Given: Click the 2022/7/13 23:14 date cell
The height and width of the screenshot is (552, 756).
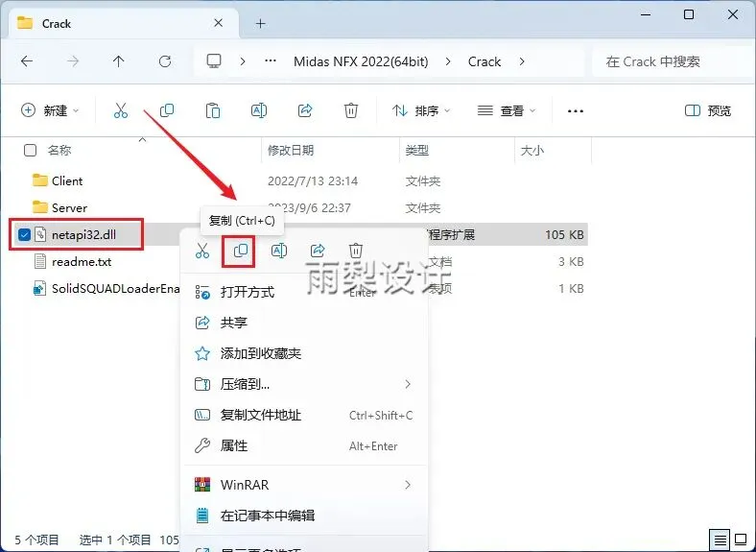Looking at the screenshot, I should [313, 180].
